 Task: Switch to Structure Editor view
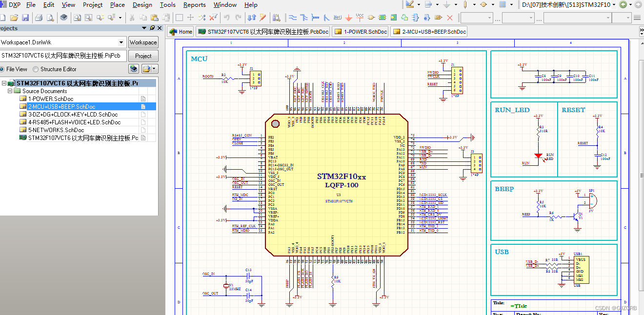[34, 69]
